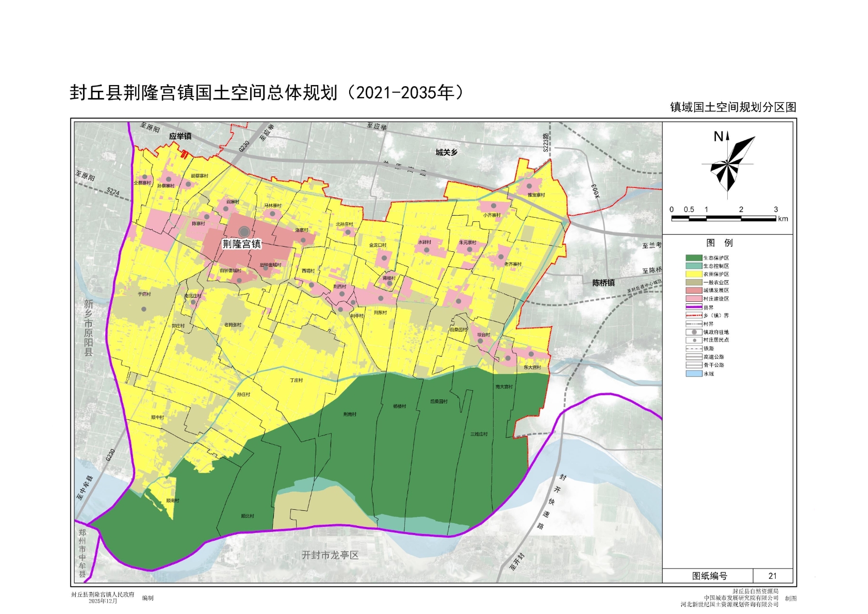
Task: Click the 镇政府驻地 legend symbol
Action: click(694, 332)
